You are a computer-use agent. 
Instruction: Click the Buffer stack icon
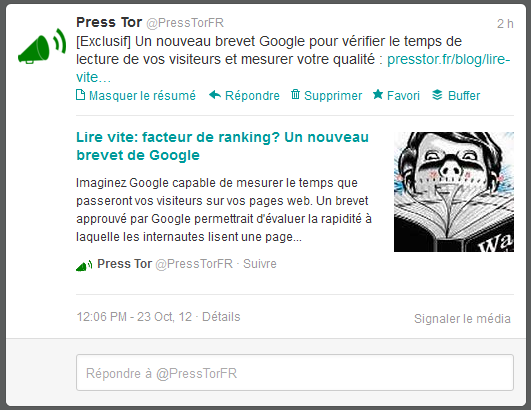437,95
